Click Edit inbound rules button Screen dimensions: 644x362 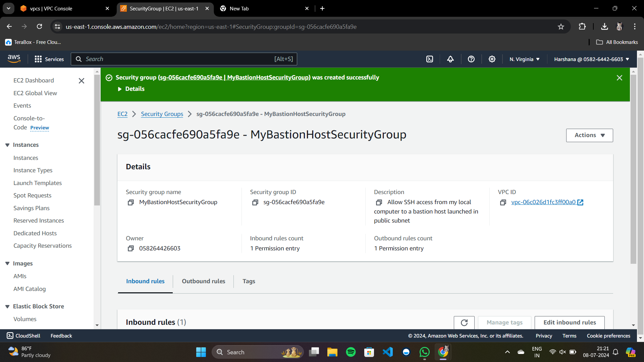570,322
